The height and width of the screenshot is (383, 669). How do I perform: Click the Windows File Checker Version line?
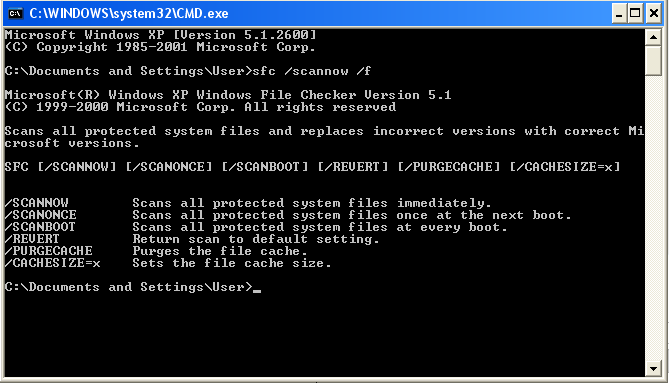pos(228,95)
